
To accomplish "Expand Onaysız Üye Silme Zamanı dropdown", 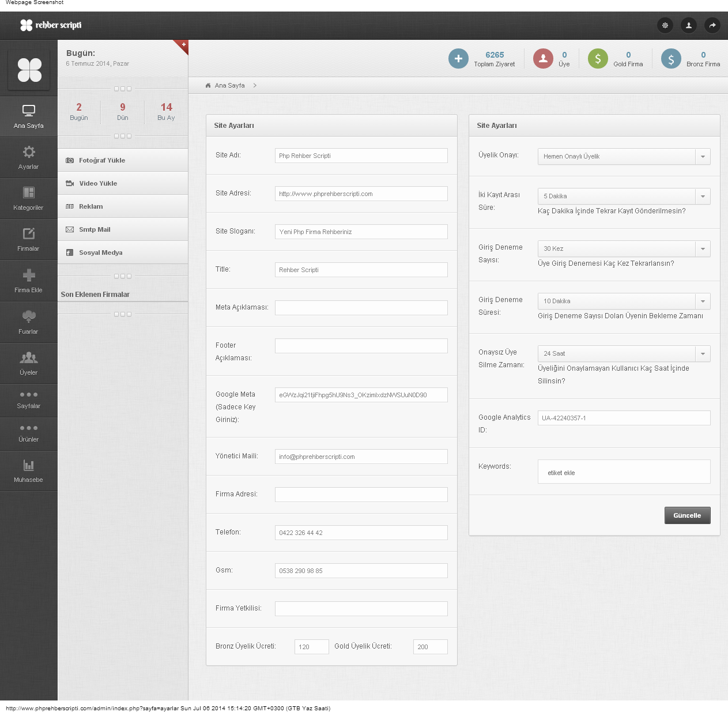I will [624, 353].
